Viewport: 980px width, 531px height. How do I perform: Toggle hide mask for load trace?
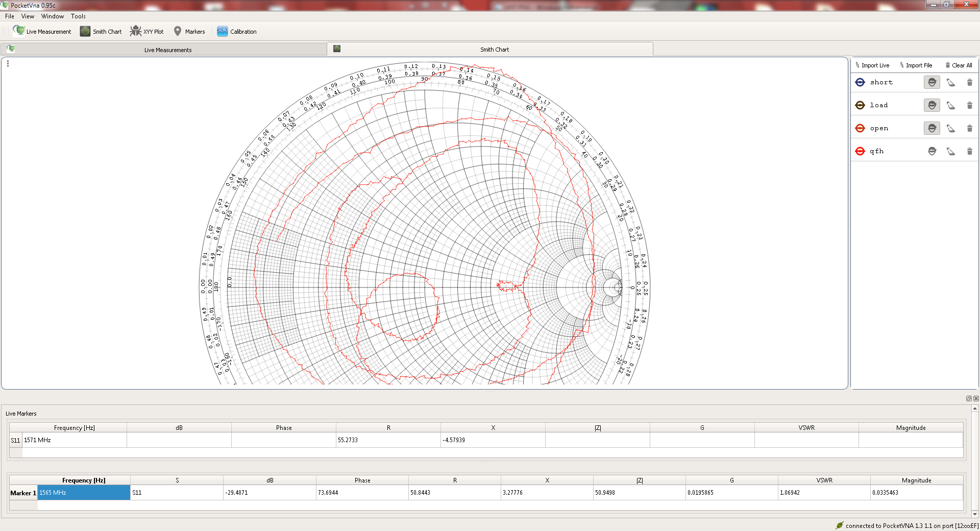click(x=932, y=105)
